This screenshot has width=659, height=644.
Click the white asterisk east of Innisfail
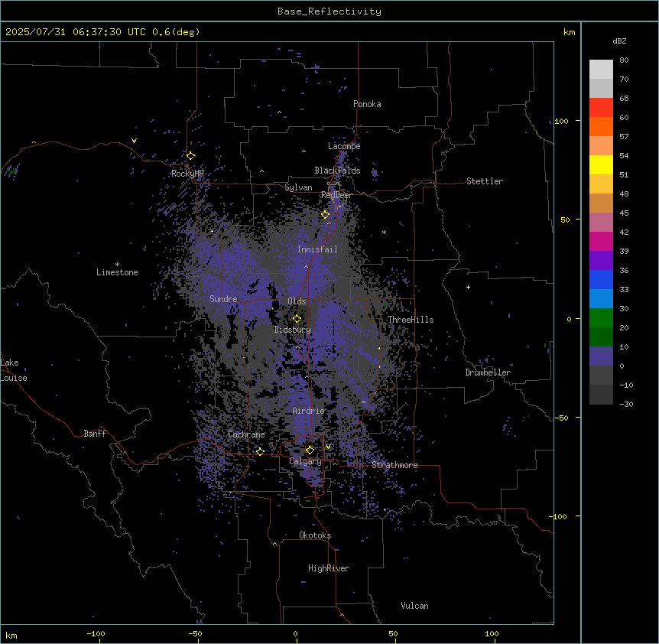[384, 232]
